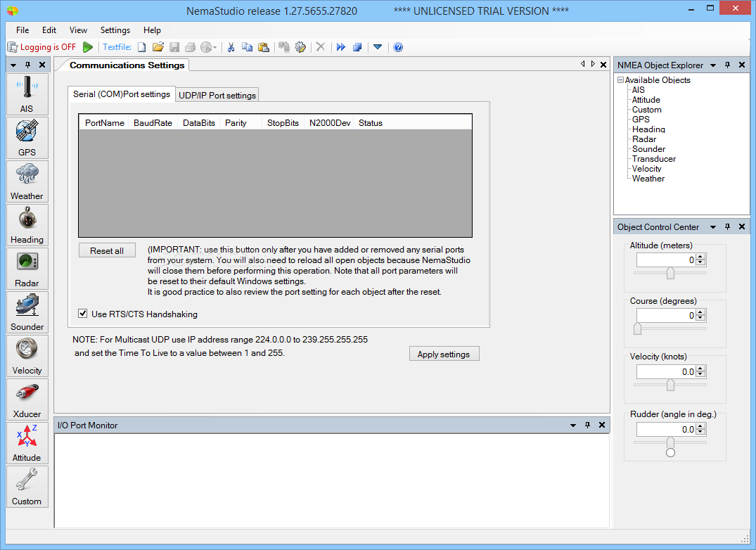Click the copy icon in toolbar
The image size is (756, 550).
(248, 47)
